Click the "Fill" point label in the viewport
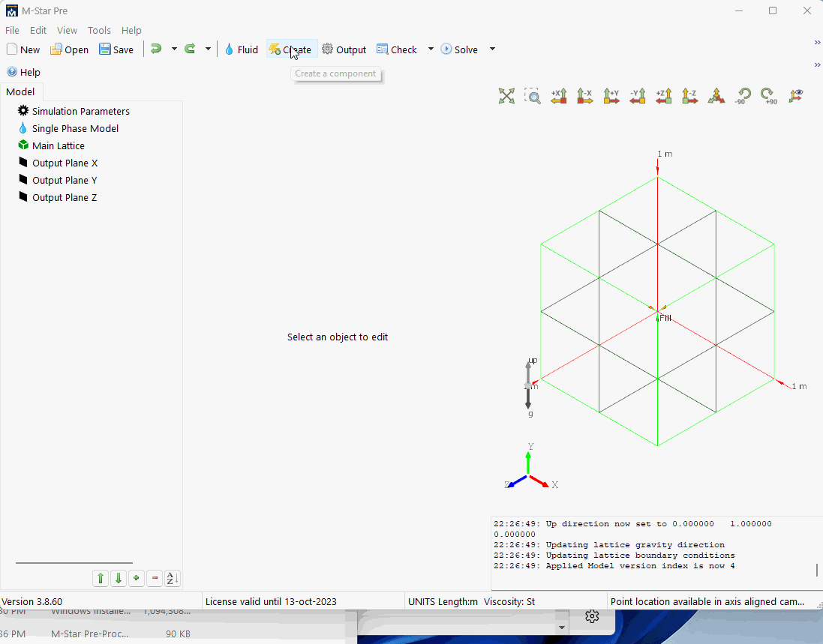The height and width of the screenshot is (644, 823). coord(665,318)
